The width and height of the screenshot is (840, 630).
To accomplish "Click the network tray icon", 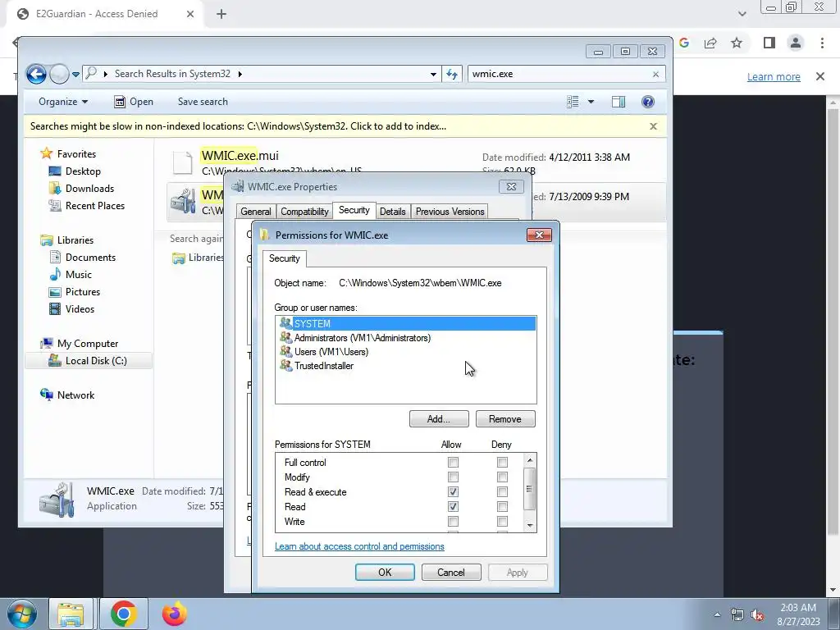I will pyautogui.click(x=737, y=615).
